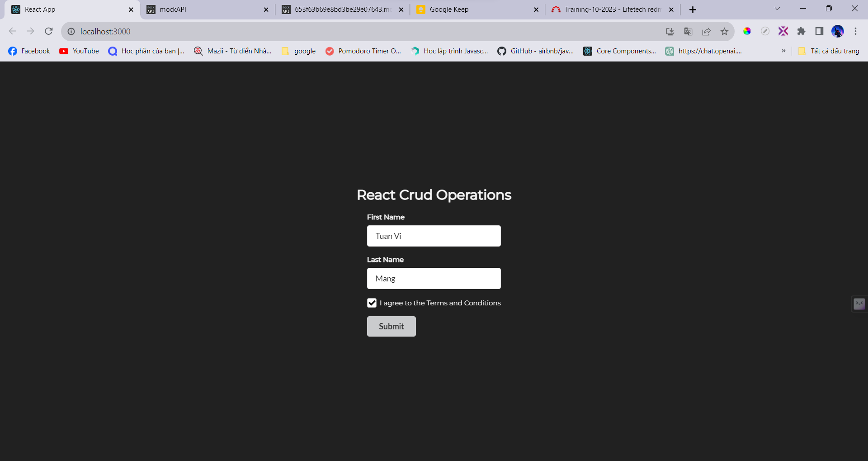
Task: Open the browser side panel icon
Action: pos(819,31)
